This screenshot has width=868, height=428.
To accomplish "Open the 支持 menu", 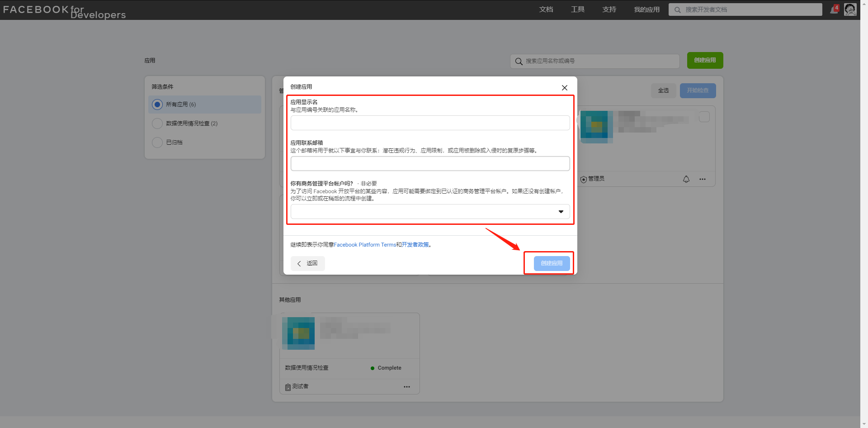I will click(x=609, y=10).
